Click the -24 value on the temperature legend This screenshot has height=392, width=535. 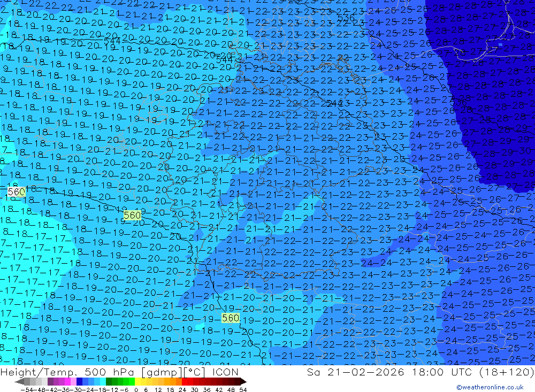(x=88, y=390)
